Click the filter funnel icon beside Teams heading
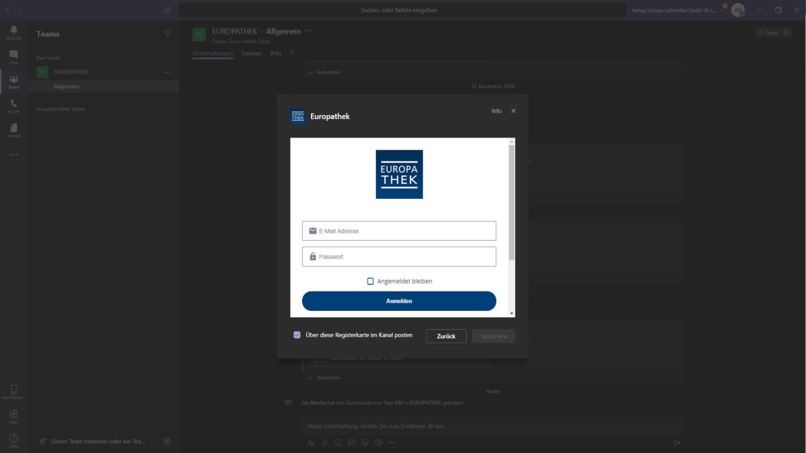 [167, 34]
